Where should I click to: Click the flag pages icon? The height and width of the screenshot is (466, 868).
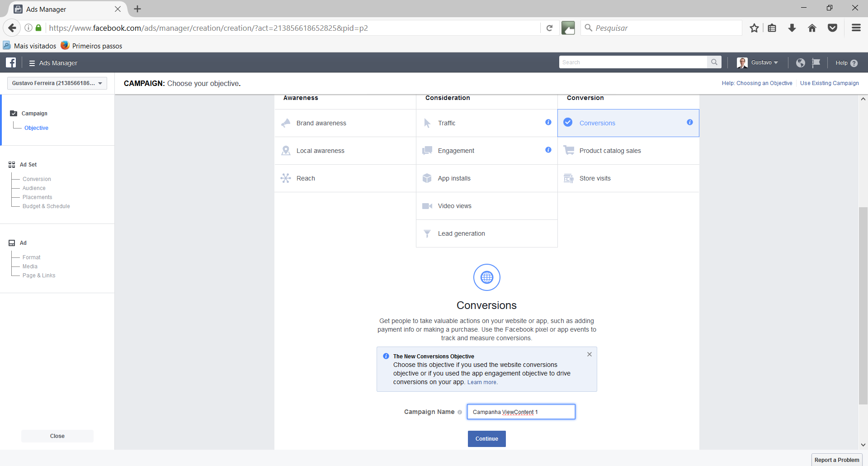coord(816,63)
